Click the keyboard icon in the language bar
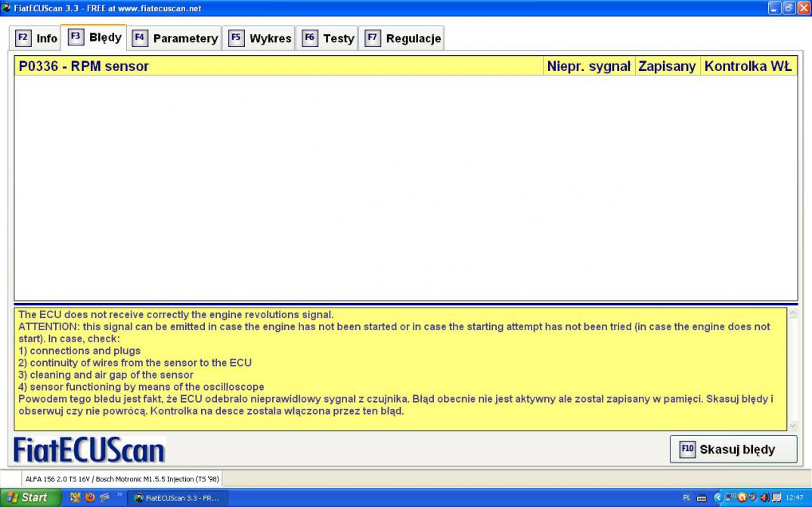 702,498
